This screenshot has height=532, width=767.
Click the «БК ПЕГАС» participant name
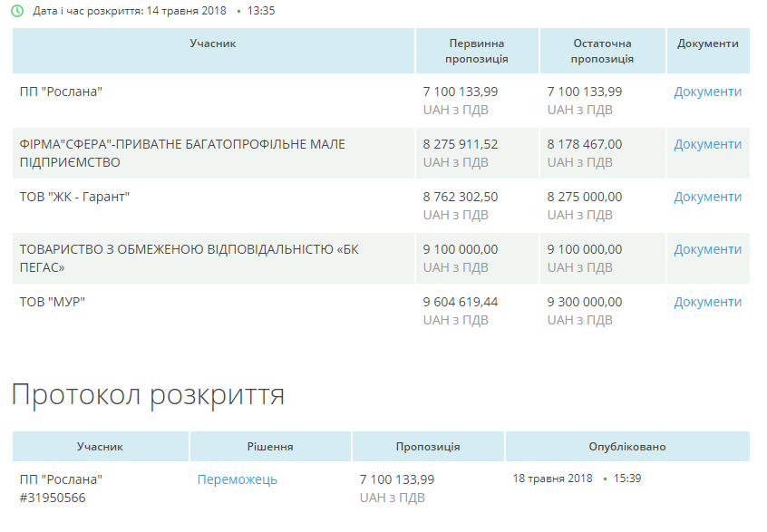[x=189, y=258]
